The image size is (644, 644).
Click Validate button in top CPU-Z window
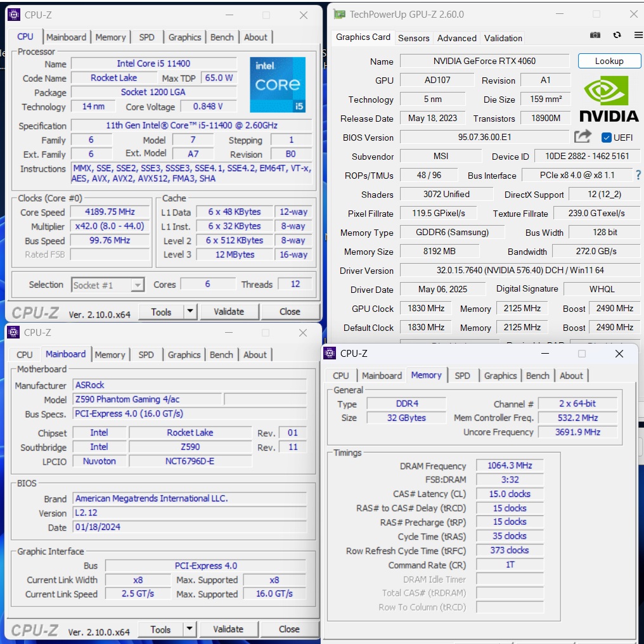[229, 311]
